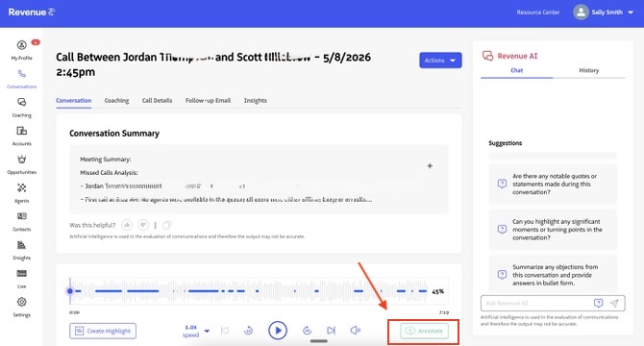Skip to the previous track
Screen dimensions: 644x346
225,331
